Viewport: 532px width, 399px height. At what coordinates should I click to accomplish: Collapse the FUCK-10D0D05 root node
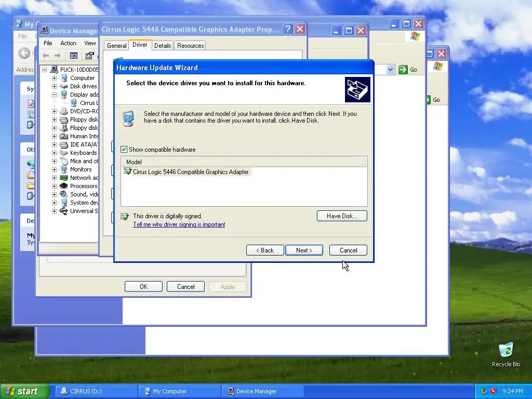45,70
